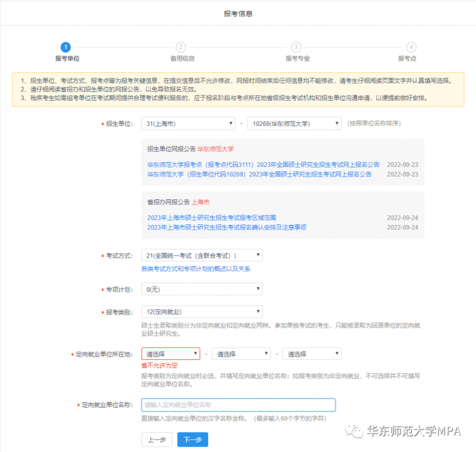The height and width of the screenshot is (452, 476).
Task: Click the hint 直接输入定向就业单位的汉字名称全称
Action: (x=194, y=418)
